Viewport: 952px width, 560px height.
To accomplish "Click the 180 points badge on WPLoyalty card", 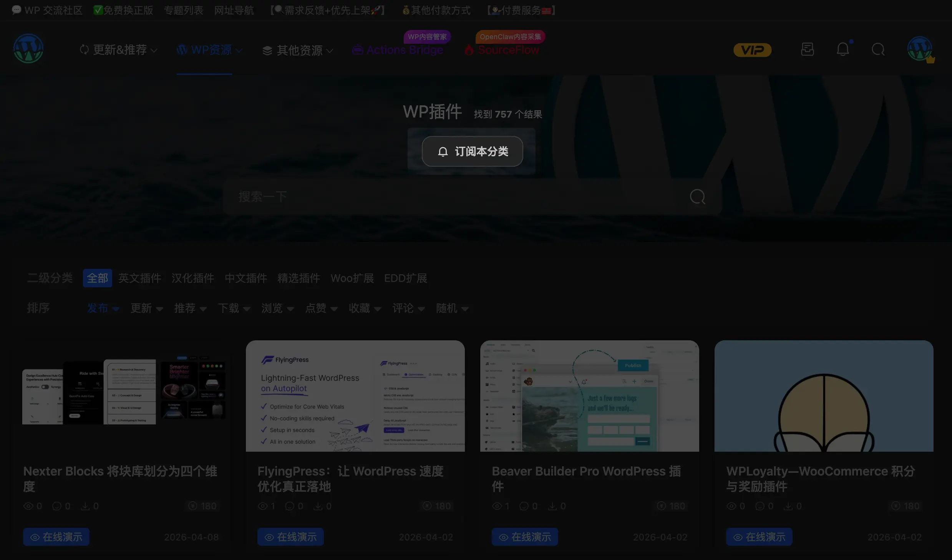I will click(x=906, y=506).
